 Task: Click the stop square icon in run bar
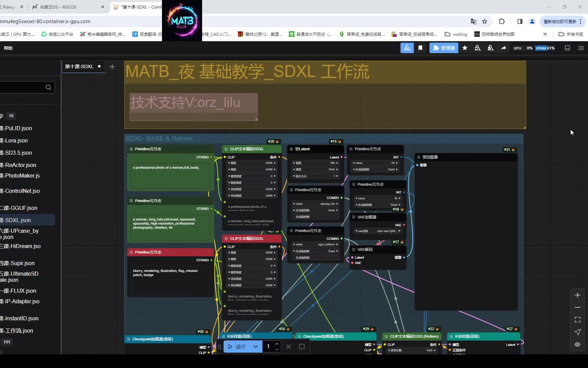[302, 347]
